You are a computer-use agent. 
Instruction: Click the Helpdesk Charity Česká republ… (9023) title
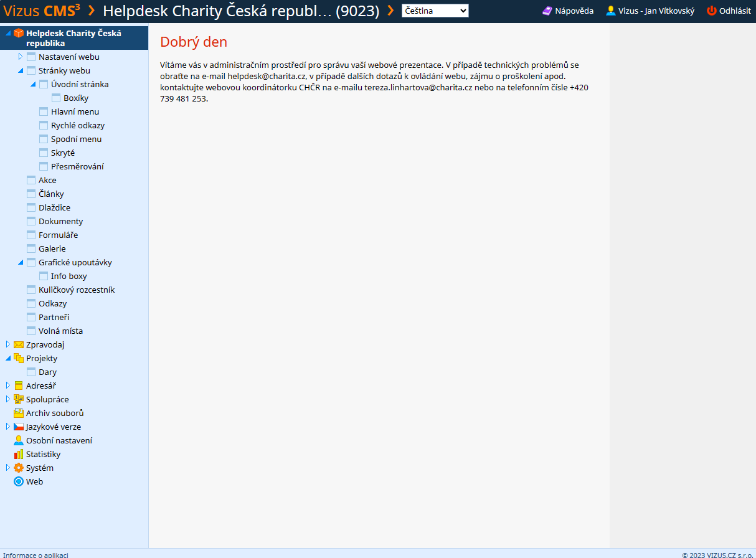pyautogui.click(x=241, y=11)
